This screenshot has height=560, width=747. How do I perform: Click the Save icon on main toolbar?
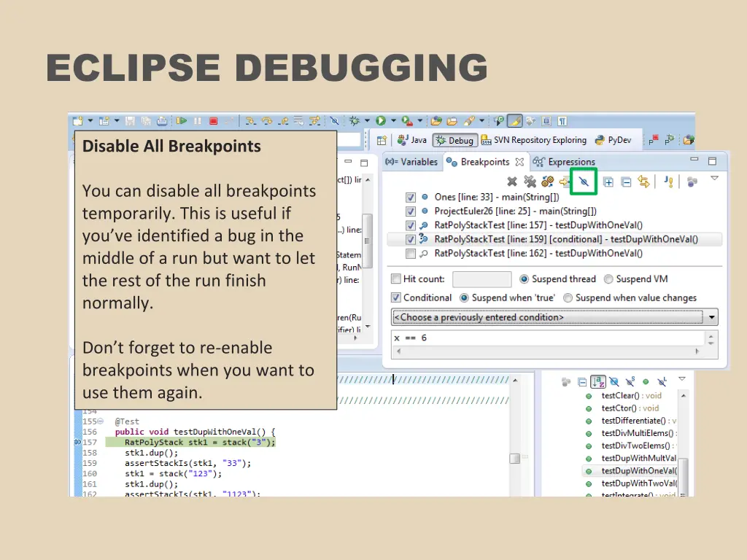128,122
